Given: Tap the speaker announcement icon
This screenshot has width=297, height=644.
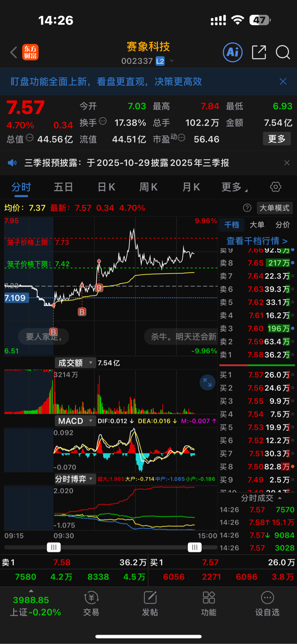Looking at the screenshot, I should pos(12,163).
